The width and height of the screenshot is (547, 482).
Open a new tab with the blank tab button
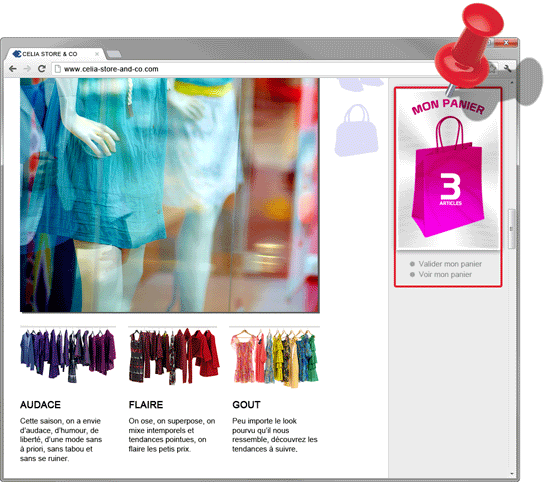114,54
